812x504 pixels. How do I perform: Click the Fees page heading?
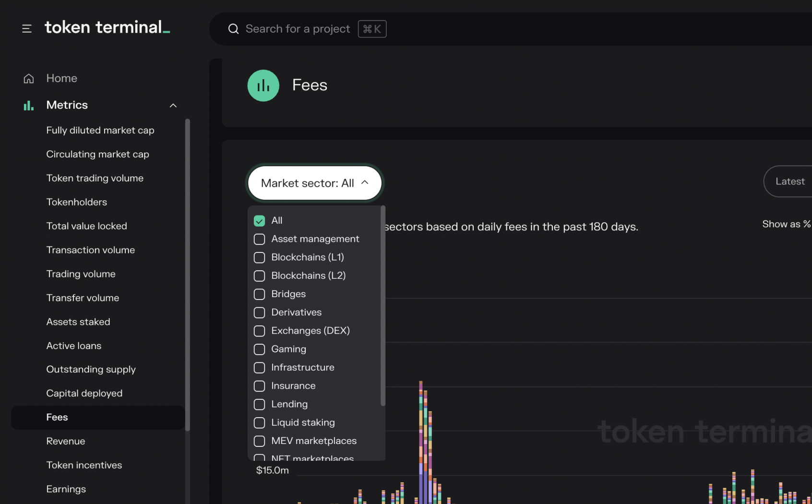(310, 85)
